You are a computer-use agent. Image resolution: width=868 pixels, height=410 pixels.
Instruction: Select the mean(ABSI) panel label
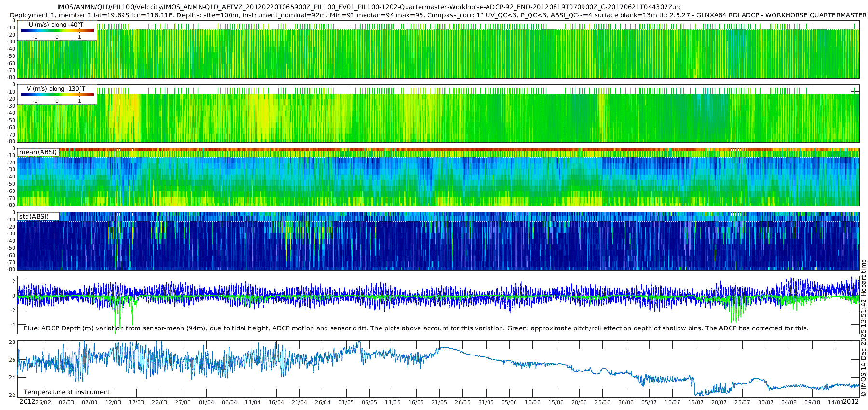[38, 152]
